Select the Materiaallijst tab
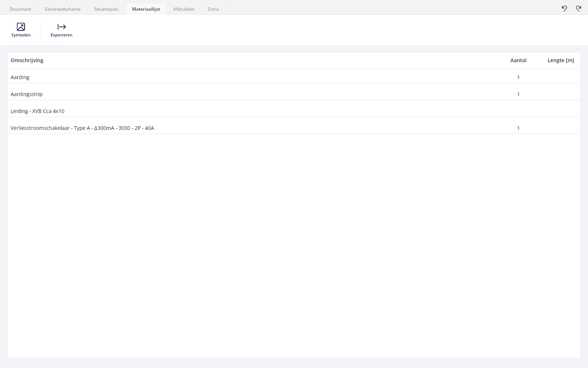Viewport: 588px width, 368px height. click(146, 9)
